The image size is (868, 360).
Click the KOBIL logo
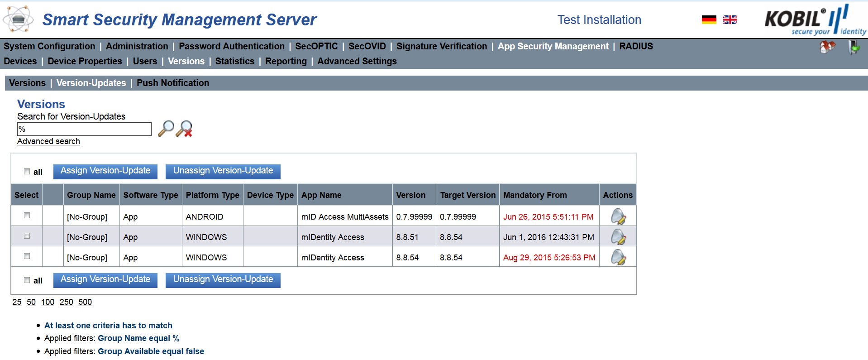(x=815, y=19)
